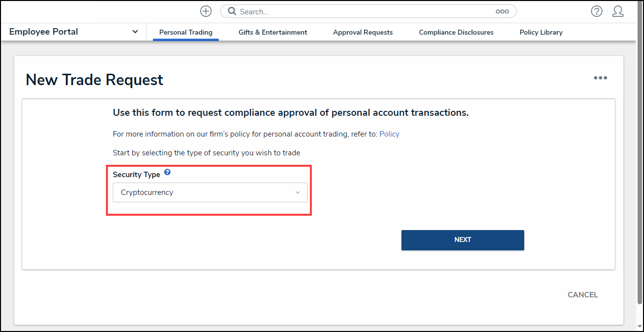Screen dimensions: 644x332
Task: Click CANCEL to discard the trade request
Action: click(583, 294)
